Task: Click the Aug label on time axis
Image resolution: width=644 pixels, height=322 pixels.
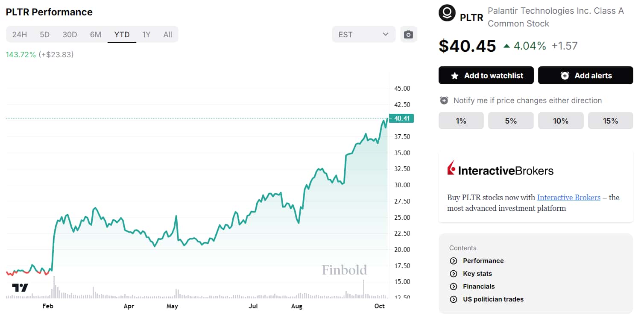Action: [x=296, y=306]
